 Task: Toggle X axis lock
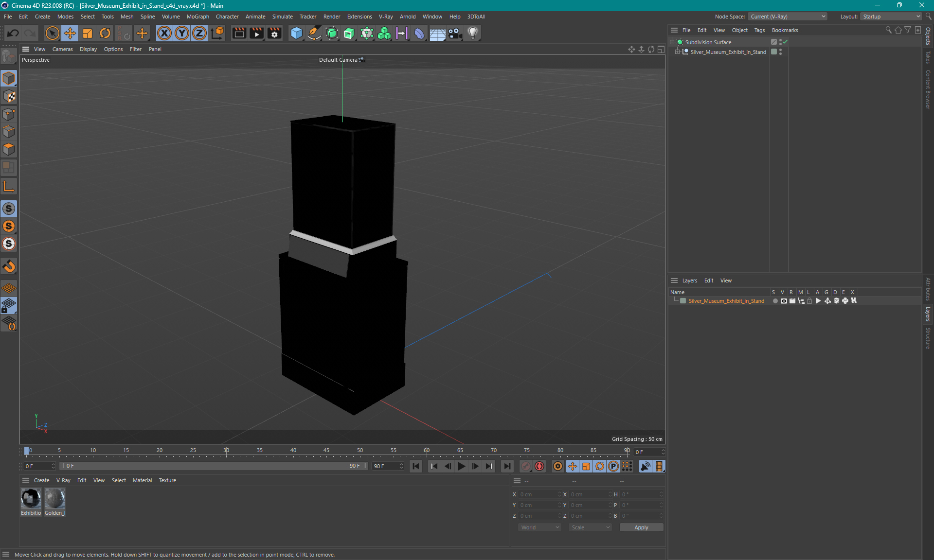pos(164,33)
